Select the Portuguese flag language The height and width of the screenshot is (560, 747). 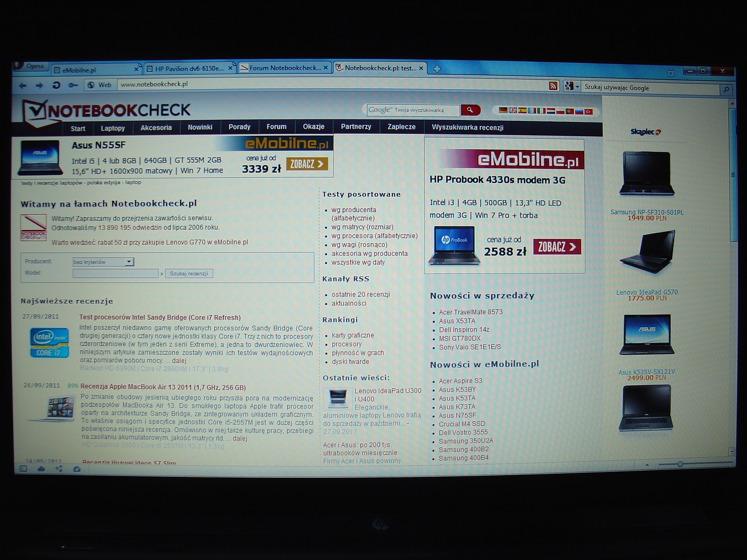570,111
